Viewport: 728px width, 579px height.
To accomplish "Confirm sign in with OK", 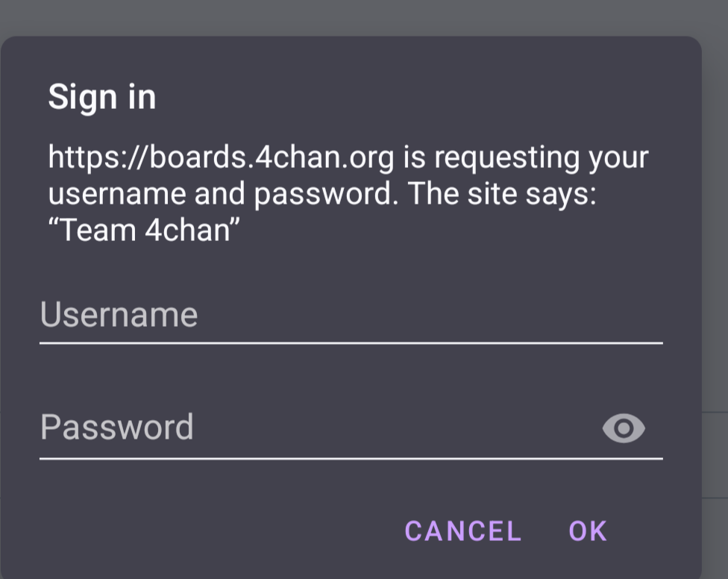I will pos(588,531).
